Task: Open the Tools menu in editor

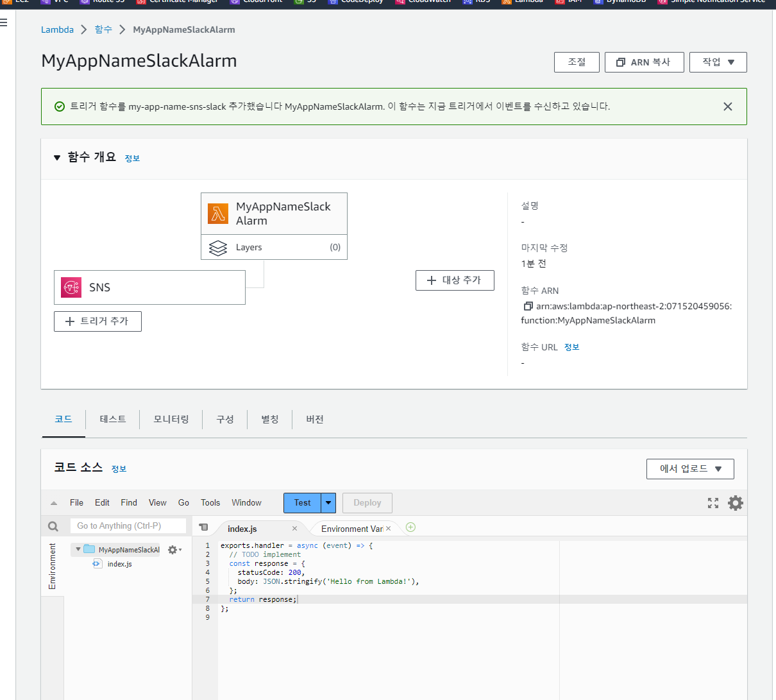Action: click(x=210, y=503)
